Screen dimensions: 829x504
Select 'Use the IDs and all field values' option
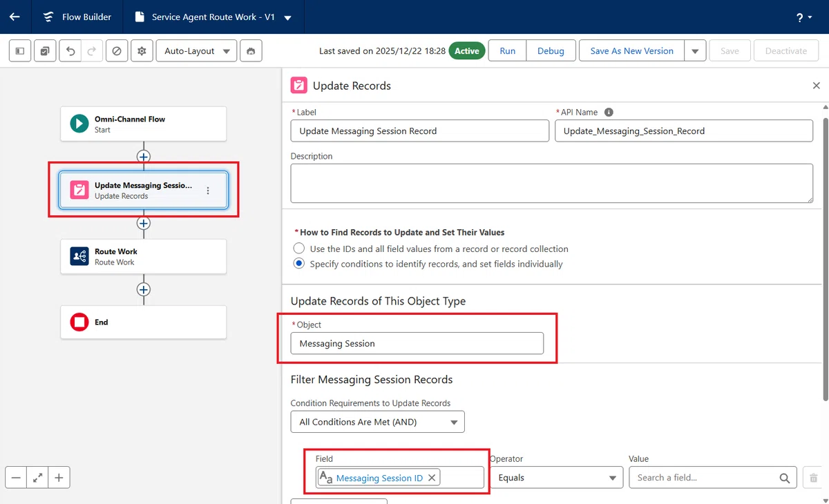coord(299,249)
